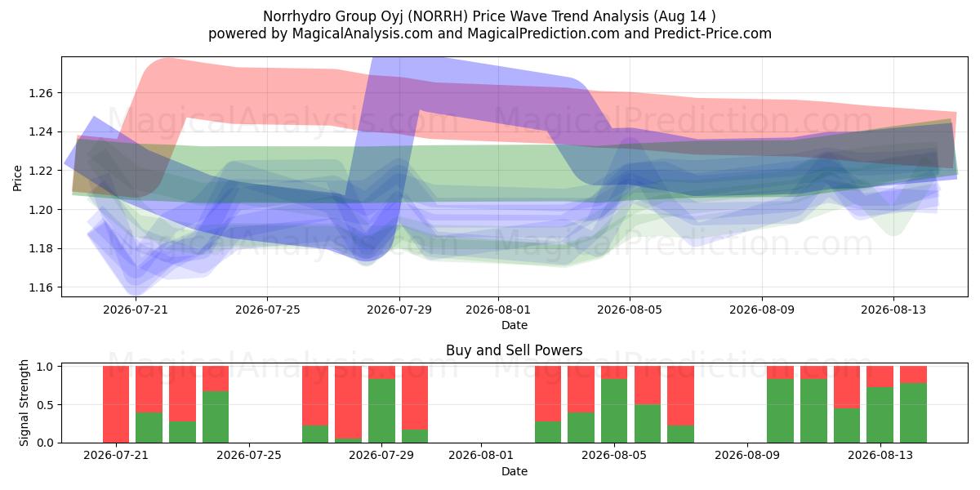Click the 2026-08-05 date label on price chart
Viewport: 980px width, 490px height.
tap(630, 310)
